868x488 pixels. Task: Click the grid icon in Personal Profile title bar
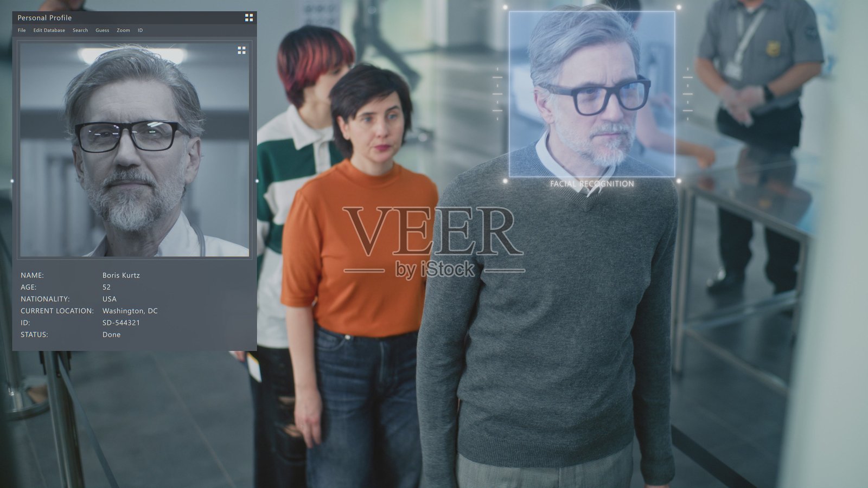point(249,18)
